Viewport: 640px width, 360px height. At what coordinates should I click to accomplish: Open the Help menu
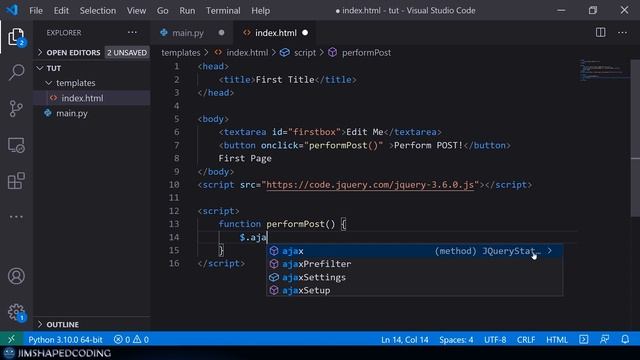260,11
